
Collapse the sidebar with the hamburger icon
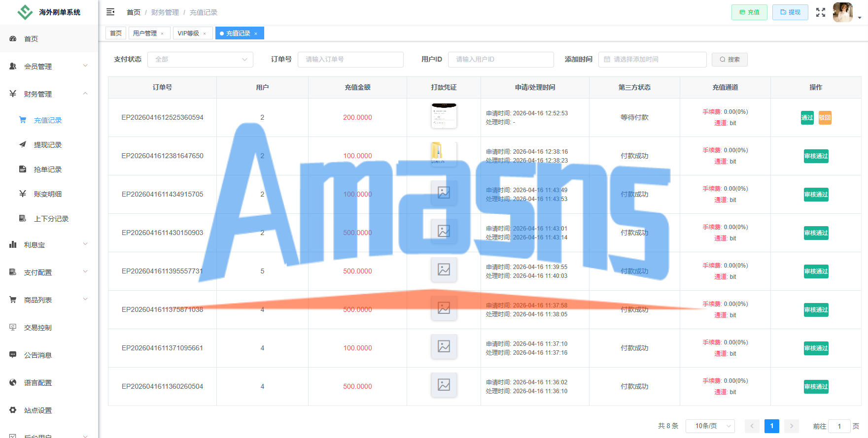tap(110, 12)
